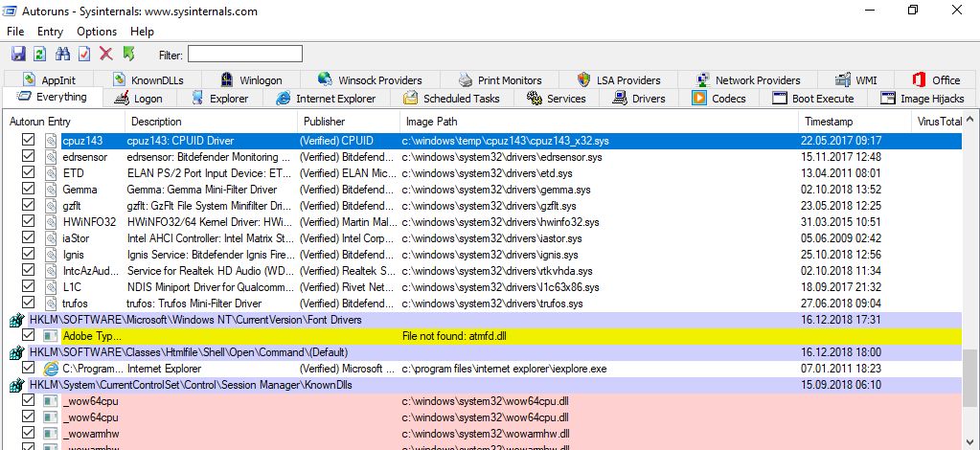Click the HWiNFO32 driver file icon
Viewport: 980px width, 450px height.
tap(51, 222)
